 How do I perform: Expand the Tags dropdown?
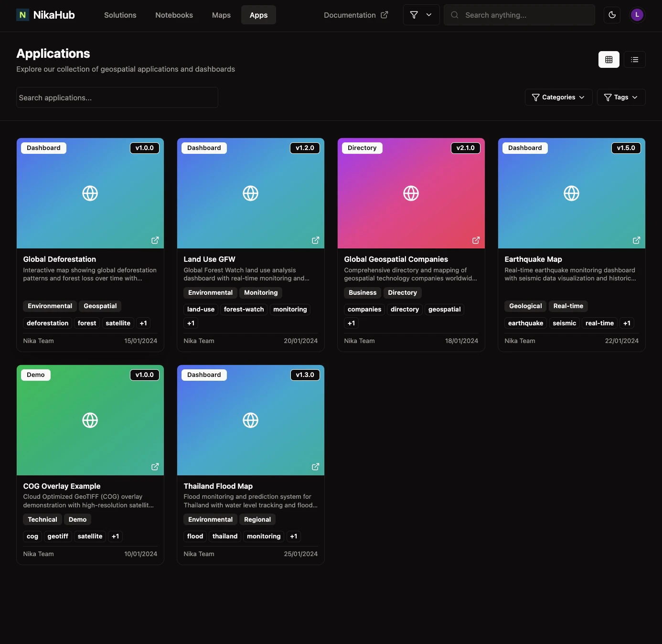(x=621, y=97)
